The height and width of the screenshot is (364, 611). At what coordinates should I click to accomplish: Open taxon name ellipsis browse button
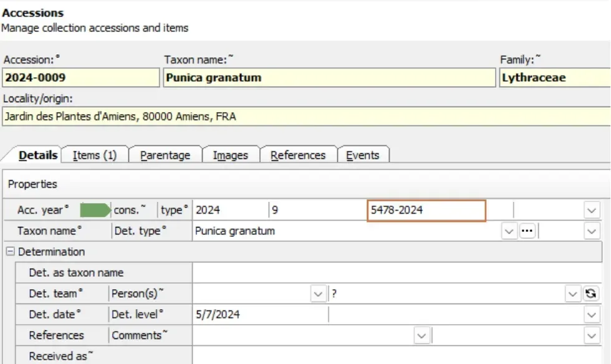point(527,231)
